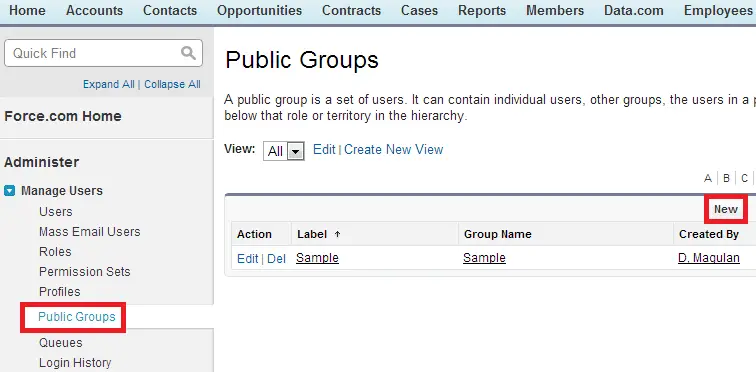Sort by Label column arrow
This screenshot has height=372, width=756.
pyautogui.click(x=337, y=234)
